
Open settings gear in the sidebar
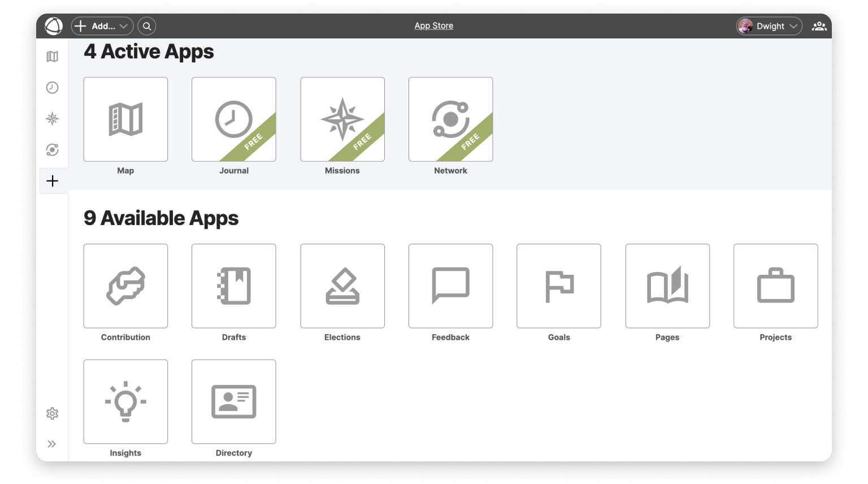pyautogui.click(x=53, y=413)
